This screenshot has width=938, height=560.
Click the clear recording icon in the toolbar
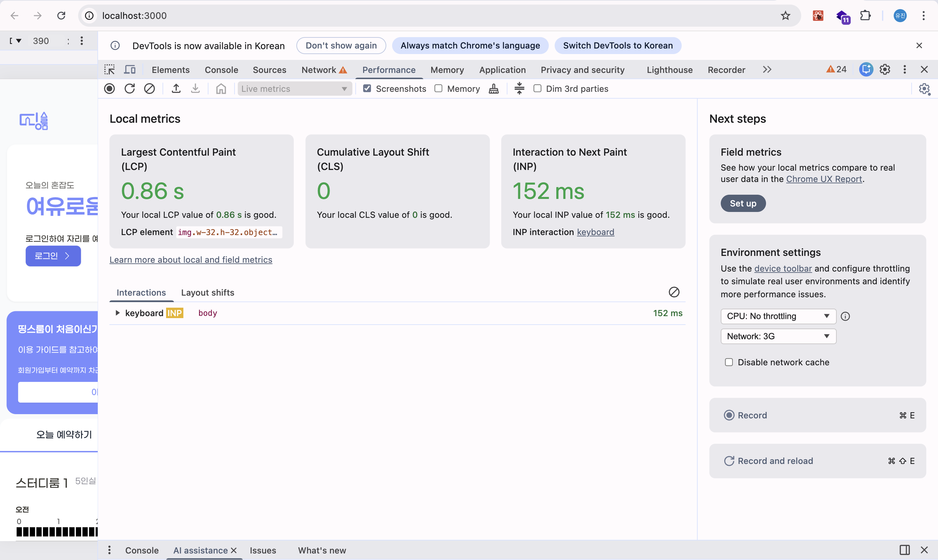(149, 89)
